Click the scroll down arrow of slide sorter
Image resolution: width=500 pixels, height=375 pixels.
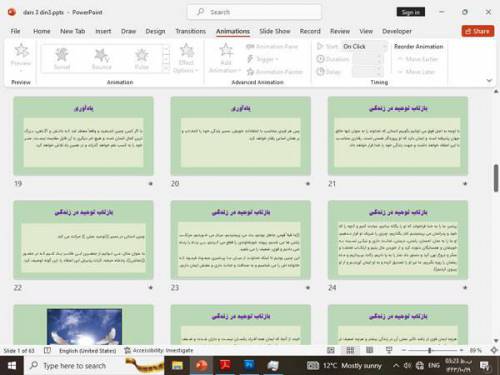point(496,340)
